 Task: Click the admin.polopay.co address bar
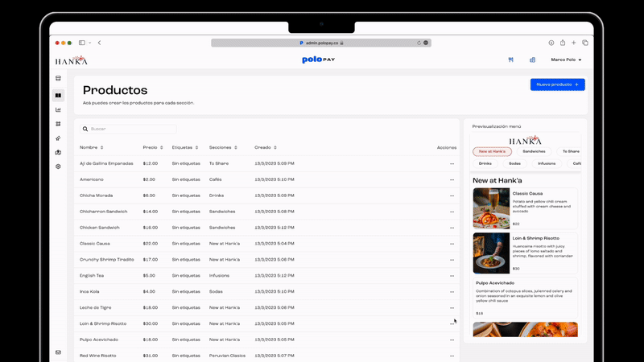pos(321,43)
